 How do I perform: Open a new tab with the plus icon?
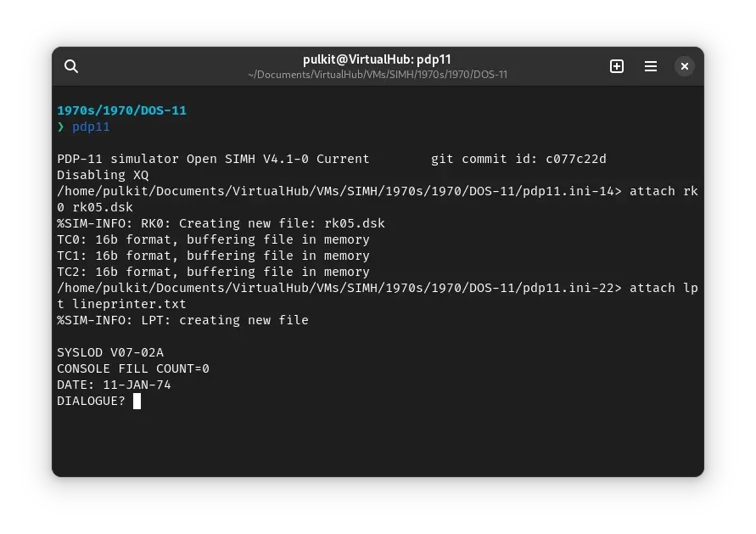(617, 66)
